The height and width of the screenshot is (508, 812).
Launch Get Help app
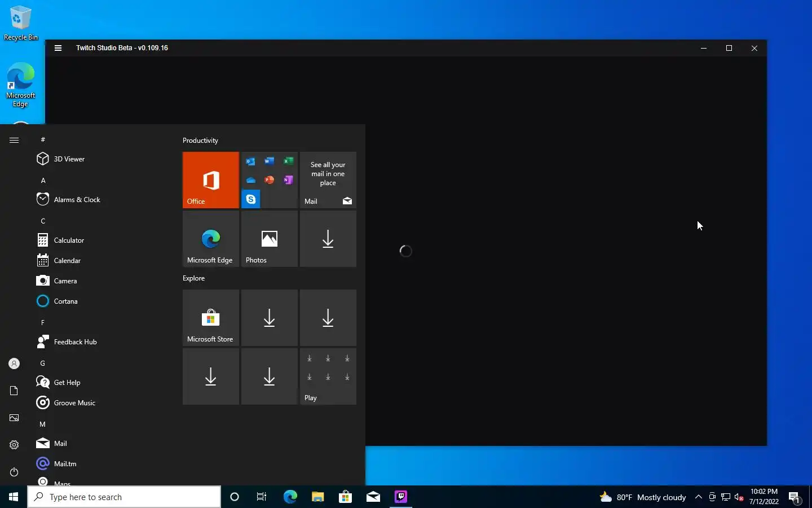(100, 383)
